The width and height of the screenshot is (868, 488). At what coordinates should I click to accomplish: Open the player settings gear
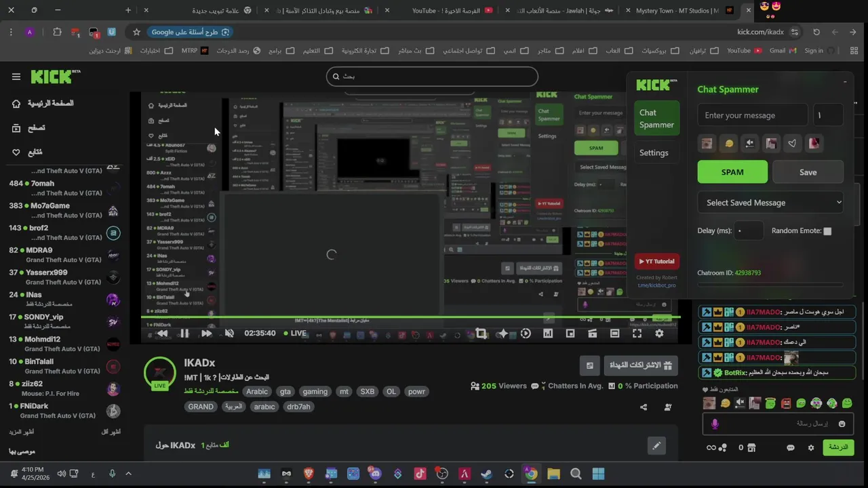(x=659, y=333)
